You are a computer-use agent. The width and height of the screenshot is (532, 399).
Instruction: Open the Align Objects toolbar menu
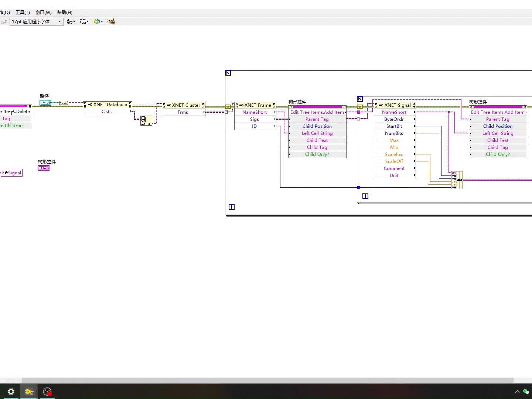(71, 21)
